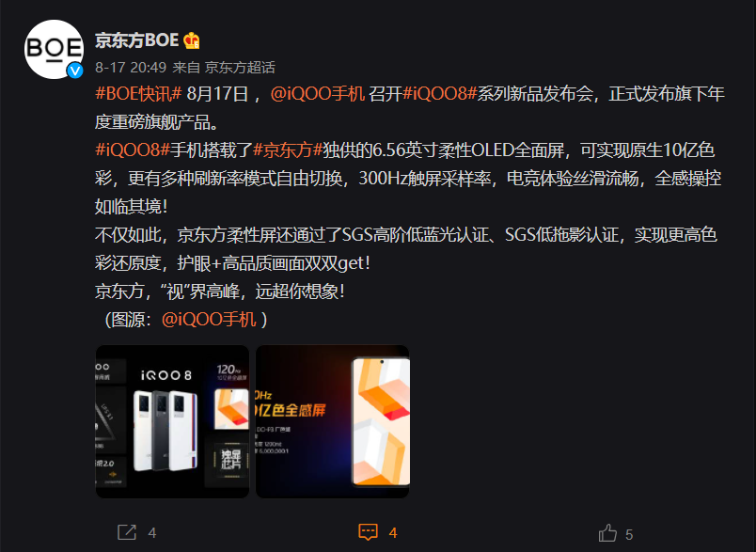Open @iQOO手机 image source mention
The width and height of the screenshot is (756, 552).
209,319
